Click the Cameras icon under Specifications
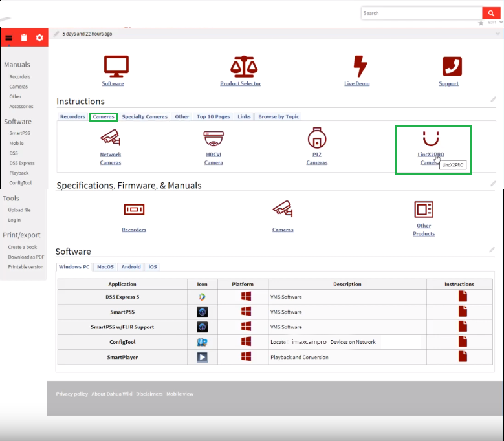 pyautogui.click(x=283, y=209)
